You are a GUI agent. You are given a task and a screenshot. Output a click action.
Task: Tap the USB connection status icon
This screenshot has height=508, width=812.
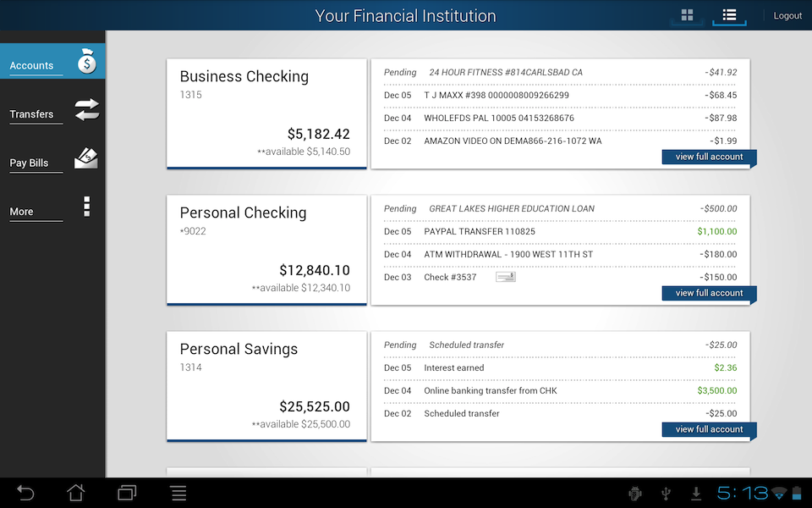tap(666, 492)
